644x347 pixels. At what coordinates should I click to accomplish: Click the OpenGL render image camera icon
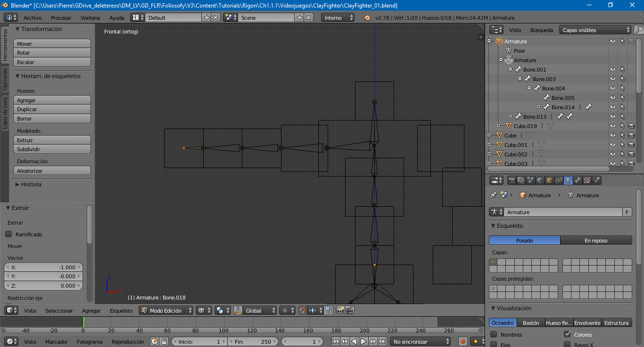(340, 310)
